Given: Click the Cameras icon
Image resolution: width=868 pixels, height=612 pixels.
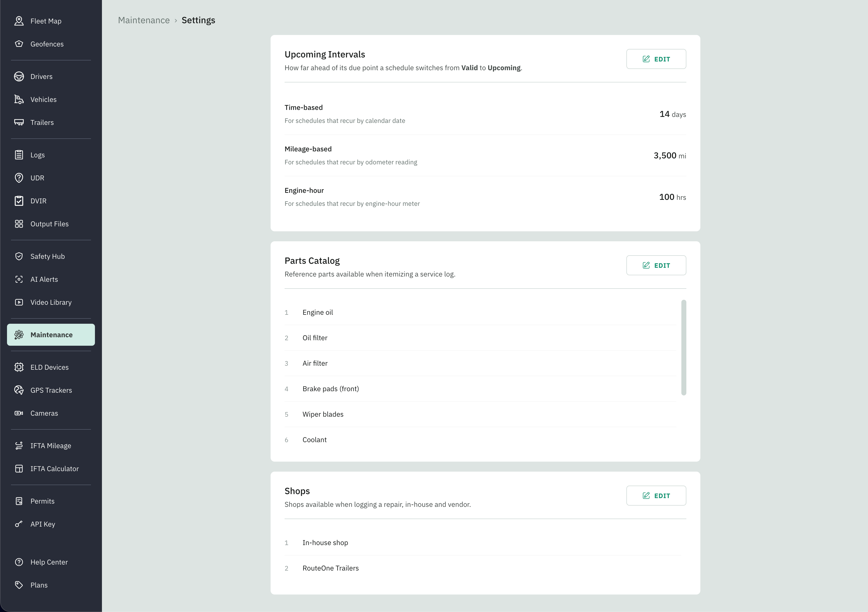Looking at the screenshot, I should pos(19,413).
